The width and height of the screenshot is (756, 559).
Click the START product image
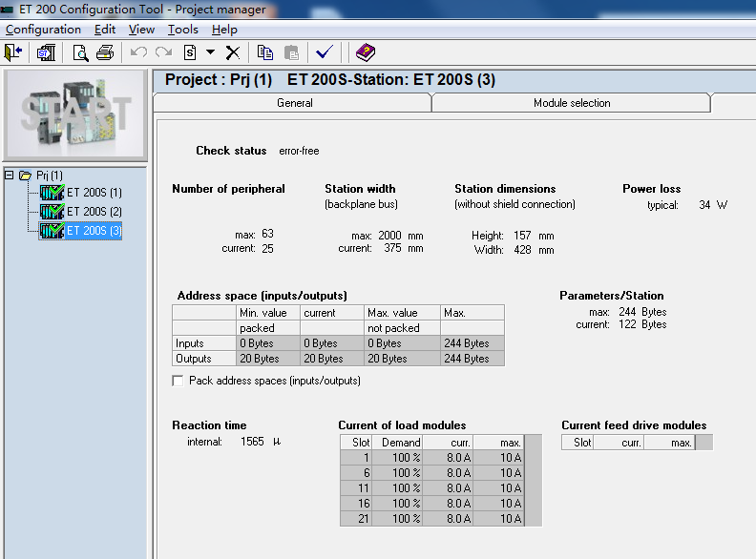[75, 114]
